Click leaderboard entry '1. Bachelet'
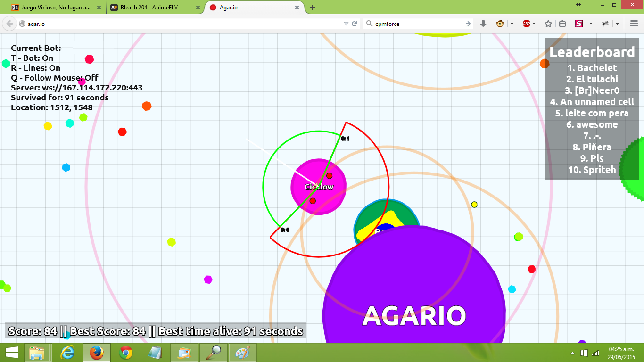This screenshot has height=362, width=644. pos(592,68)
